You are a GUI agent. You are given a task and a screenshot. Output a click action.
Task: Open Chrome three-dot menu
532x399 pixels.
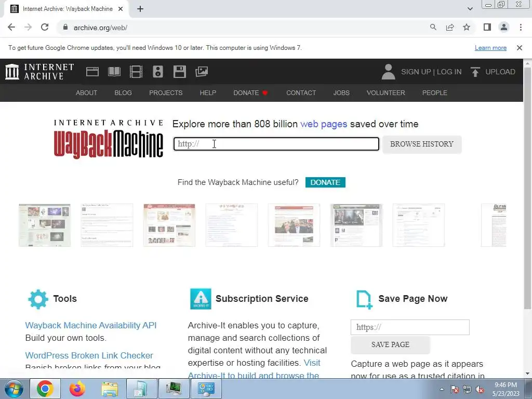521,27
